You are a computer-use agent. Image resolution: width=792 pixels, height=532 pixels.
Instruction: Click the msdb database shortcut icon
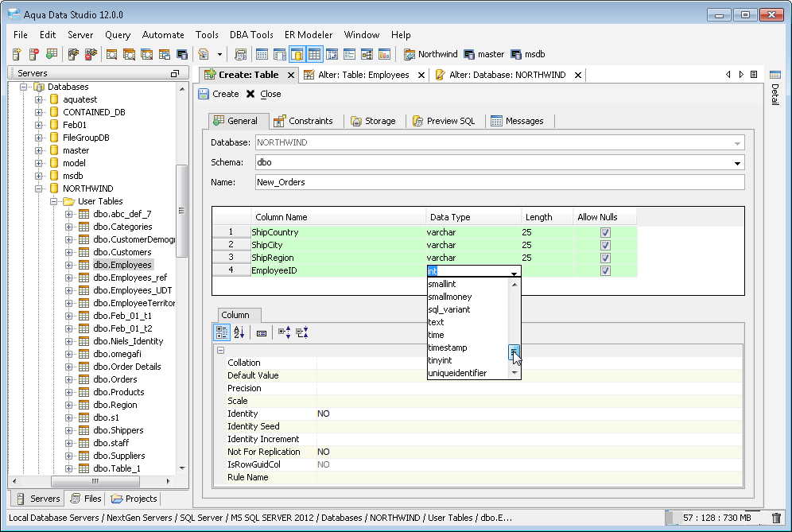pyautogui.click(x=517, y=55)
